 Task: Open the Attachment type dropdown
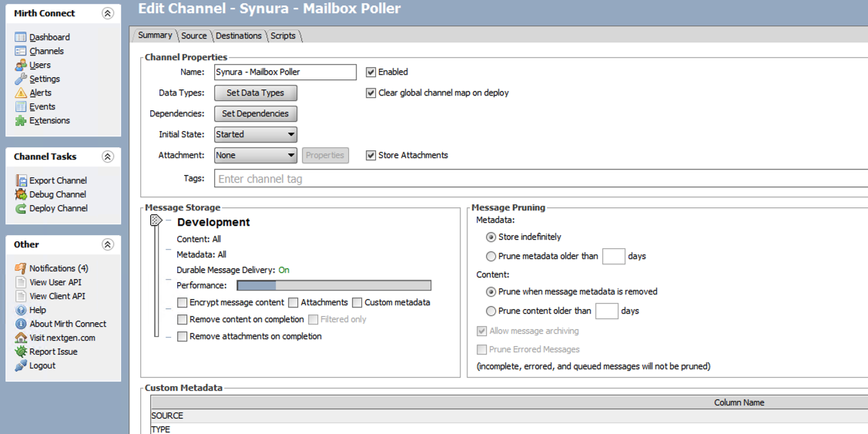point(256,155)
